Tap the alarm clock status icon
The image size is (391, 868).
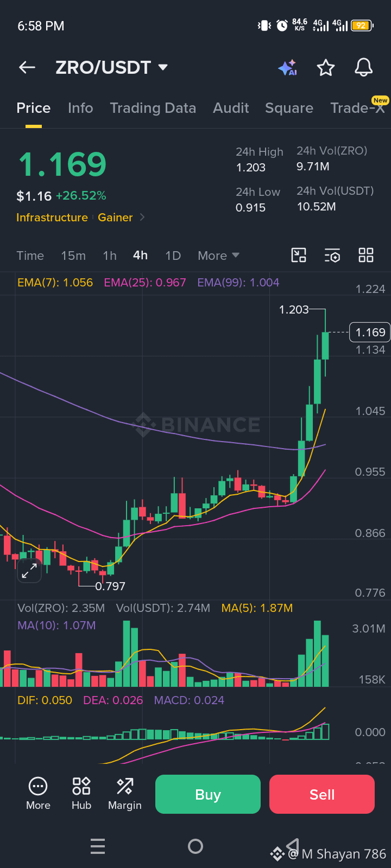pos(282,25)
